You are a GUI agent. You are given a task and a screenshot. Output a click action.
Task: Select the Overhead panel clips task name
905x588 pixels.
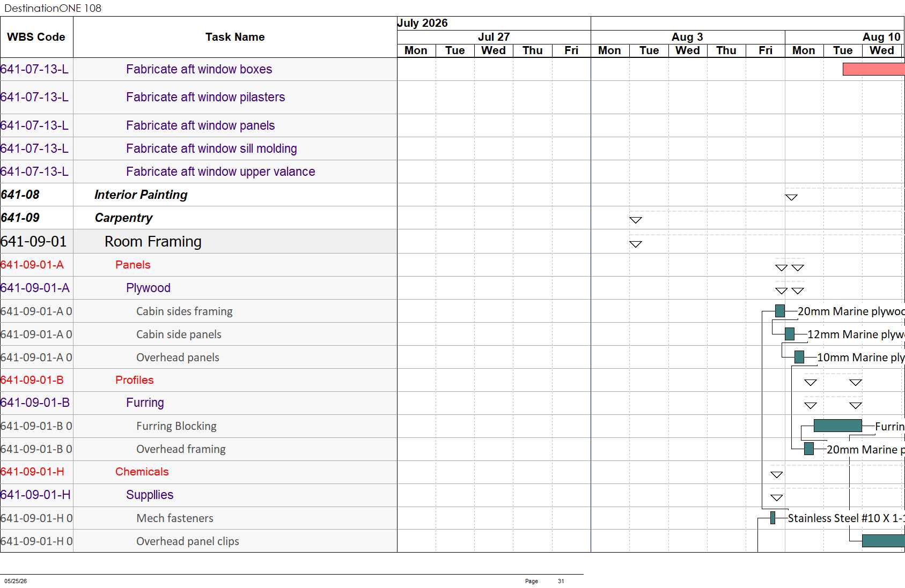188,541
